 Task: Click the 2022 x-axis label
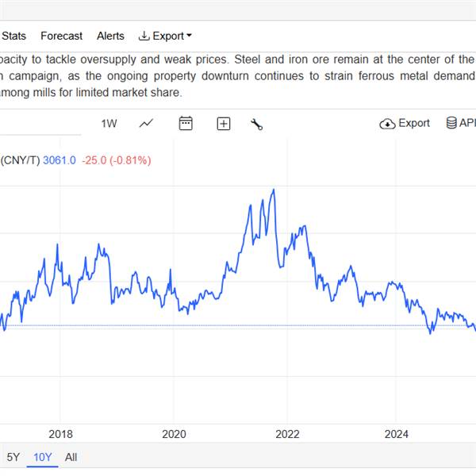(x=287, y=434)
